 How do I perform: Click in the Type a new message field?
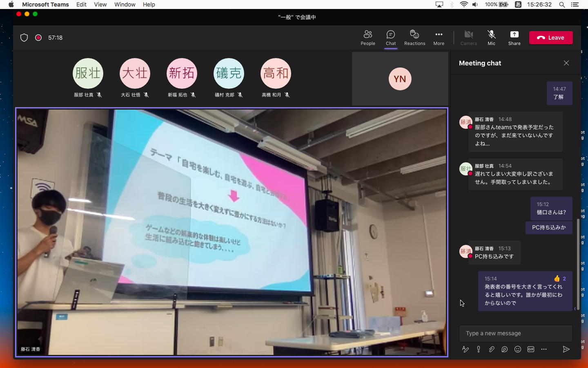click(516, 333)
